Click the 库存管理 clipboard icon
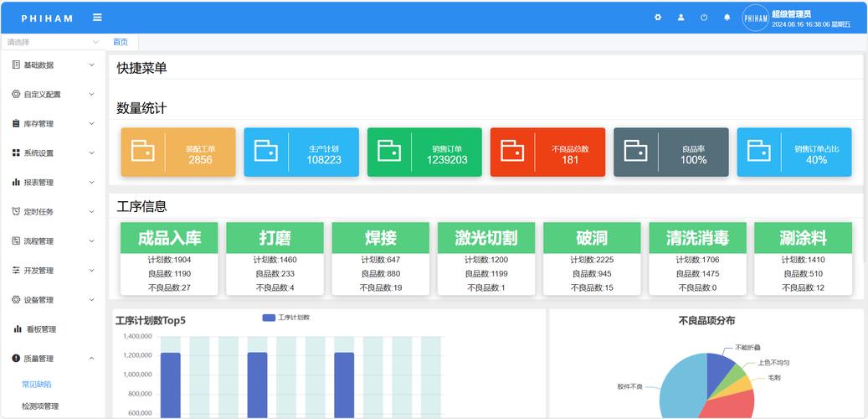 [16, 123]
